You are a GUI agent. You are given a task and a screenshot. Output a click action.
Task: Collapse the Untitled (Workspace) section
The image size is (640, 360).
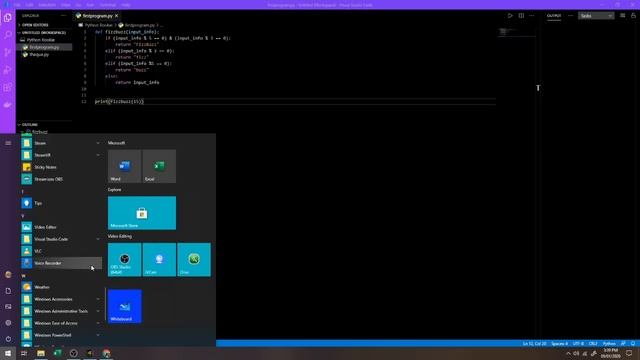[x=43, y=32]
